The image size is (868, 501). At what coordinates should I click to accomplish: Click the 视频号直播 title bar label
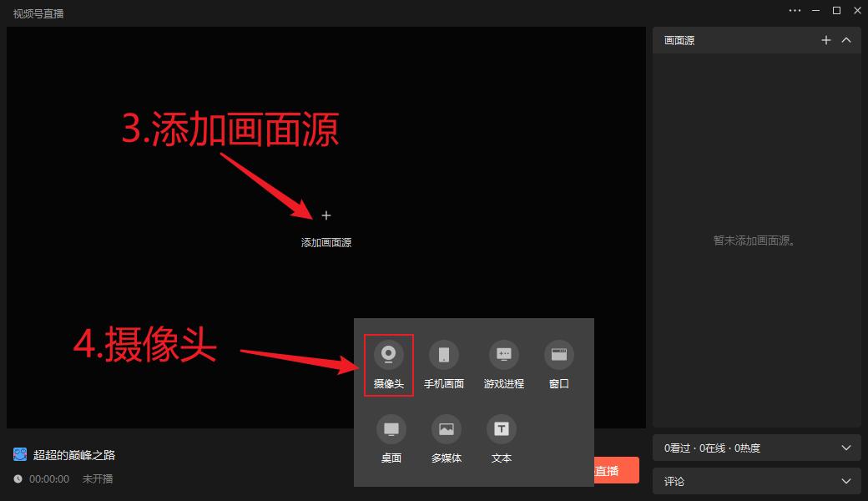(x=38, y=13)
